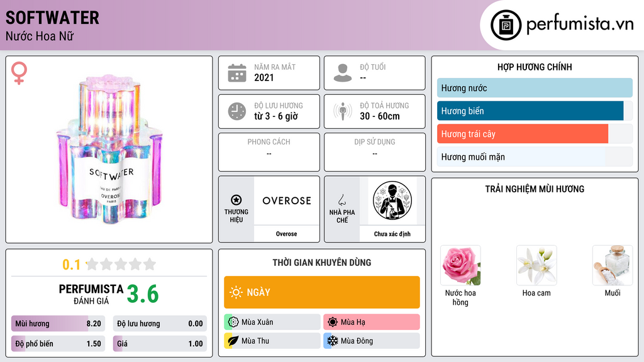Image resolution: width=644 pixels, height=362 pixels.
Task: Click the flower icon for Mùa Xuân
Action: [233, 322]
